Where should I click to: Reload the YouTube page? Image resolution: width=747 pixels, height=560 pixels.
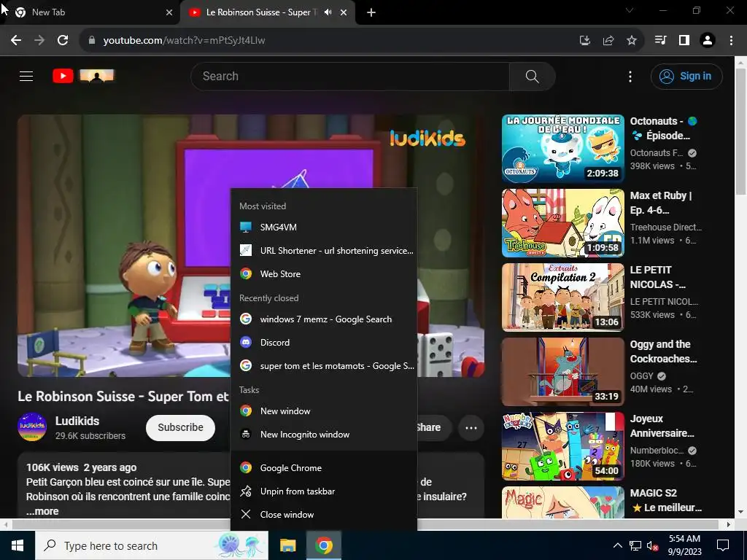63,41
